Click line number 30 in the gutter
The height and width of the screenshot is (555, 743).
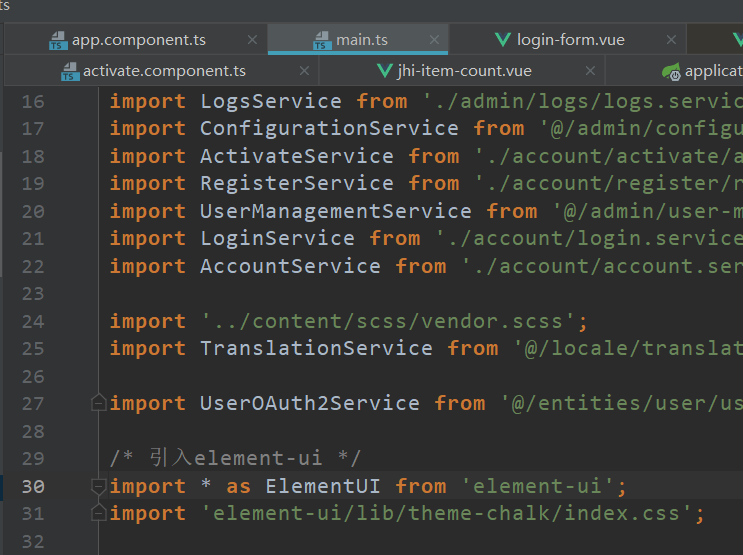33,487
